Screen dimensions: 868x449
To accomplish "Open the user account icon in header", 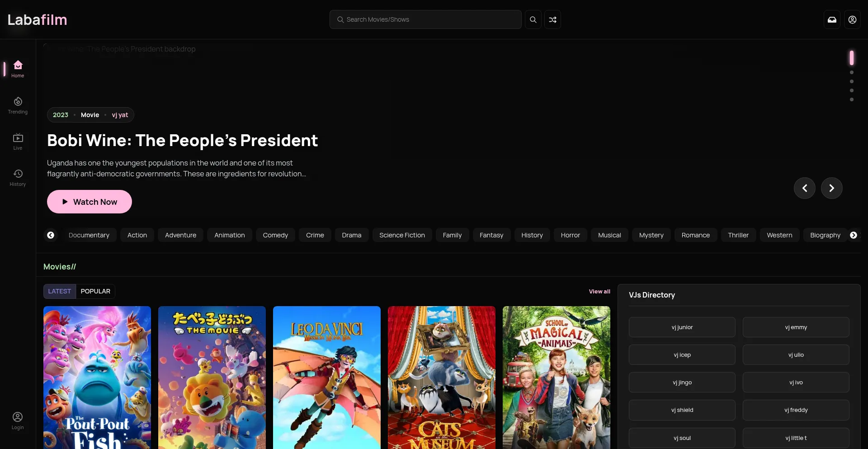I will click(852, 19).
